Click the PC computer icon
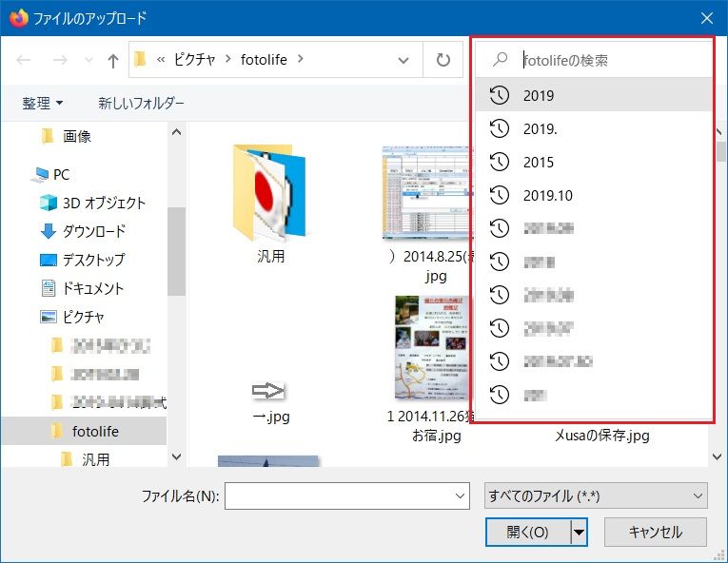This screenshot has width=728, height=563. click(39, 175)
